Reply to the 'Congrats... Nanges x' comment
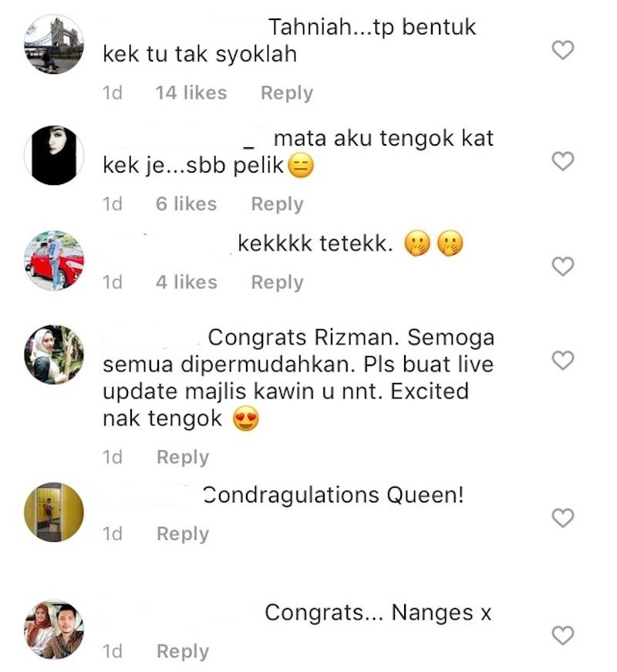Viewport: 617px width, 672px height. 183,652
